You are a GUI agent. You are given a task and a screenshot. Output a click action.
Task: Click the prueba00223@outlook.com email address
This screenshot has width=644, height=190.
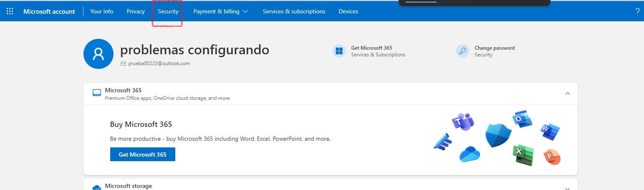[x=159, y=63]
